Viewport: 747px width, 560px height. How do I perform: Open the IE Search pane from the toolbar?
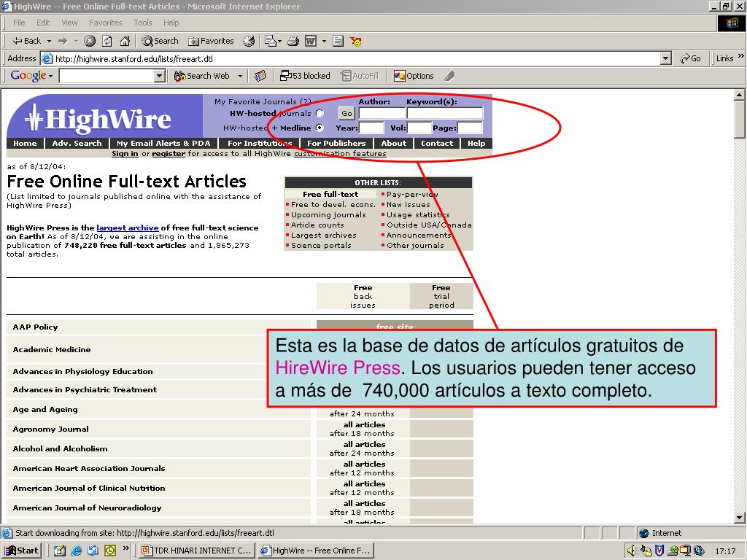[160, 41]
